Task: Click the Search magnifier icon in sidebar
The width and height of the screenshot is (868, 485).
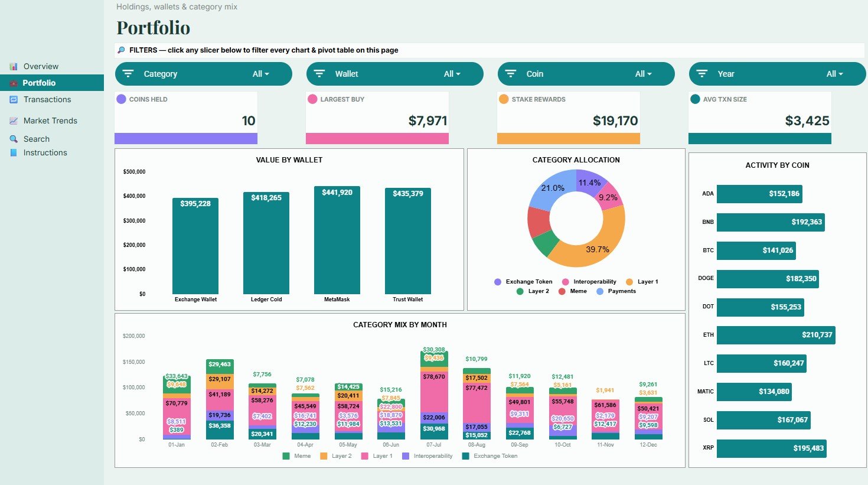Action: click(x=14, y=139)
